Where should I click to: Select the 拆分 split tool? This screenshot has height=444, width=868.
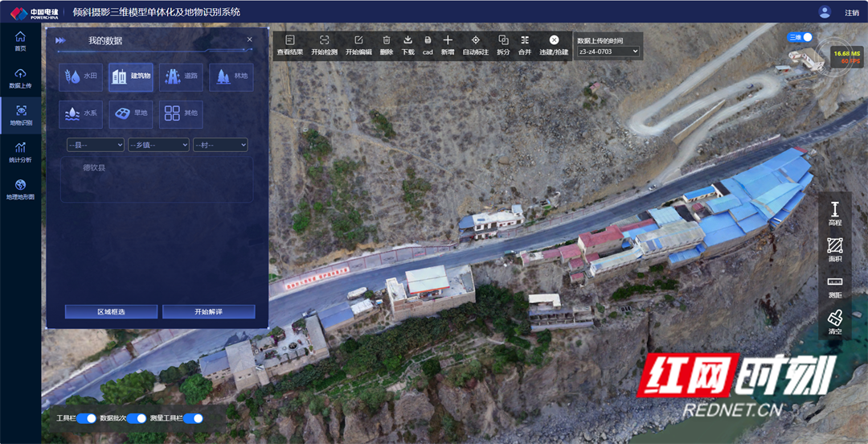click(503, 46)
